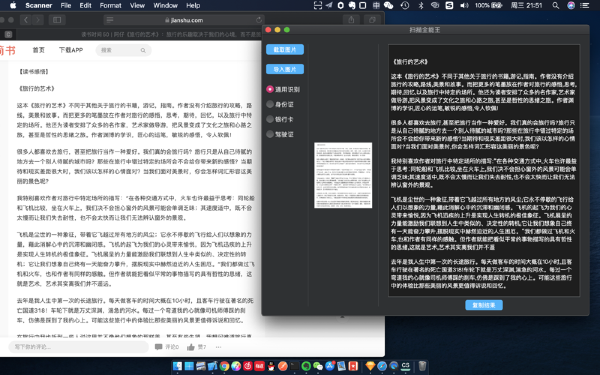The height and width of the screenshot is (375, 600).
Task: Show all Safari tabs overview
Action: pyautogui.click(x=372, y=20)
